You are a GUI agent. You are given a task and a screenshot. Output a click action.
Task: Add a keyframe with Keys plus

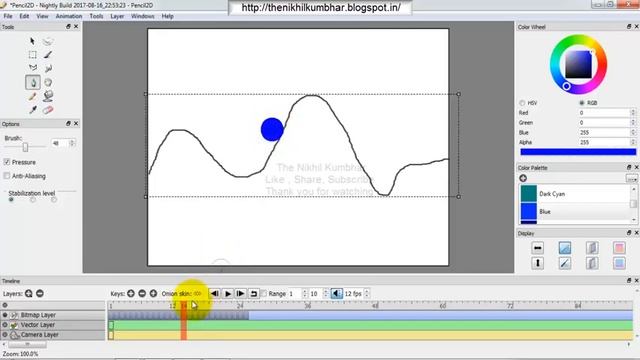[x=131, y=293]
